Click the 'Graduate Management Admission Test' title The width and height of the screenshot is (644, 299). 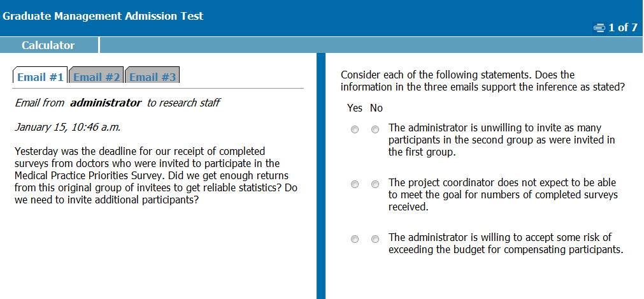click(x=103, y=16)
